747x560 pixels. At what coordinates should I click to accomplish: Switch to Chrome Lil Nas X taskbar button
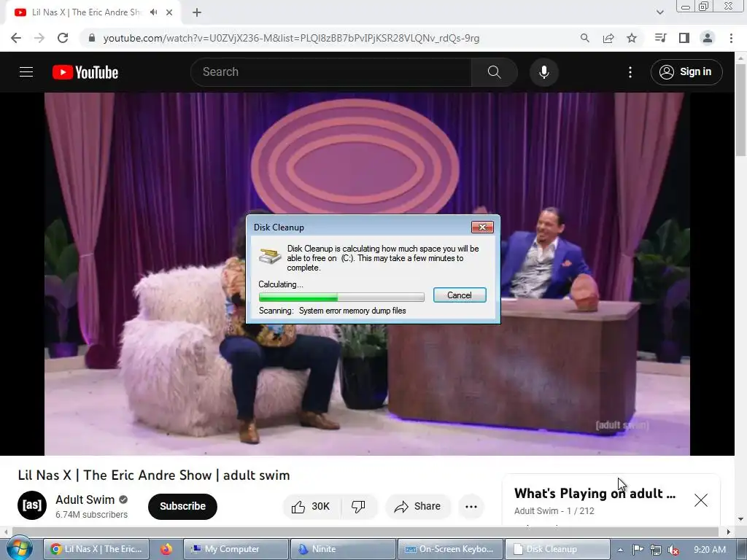point(96,549)
